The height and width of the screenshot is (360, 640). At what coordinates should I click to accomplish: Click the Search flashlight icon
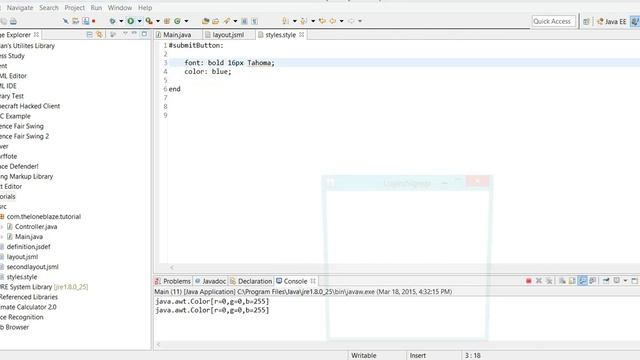click(227, 21)
